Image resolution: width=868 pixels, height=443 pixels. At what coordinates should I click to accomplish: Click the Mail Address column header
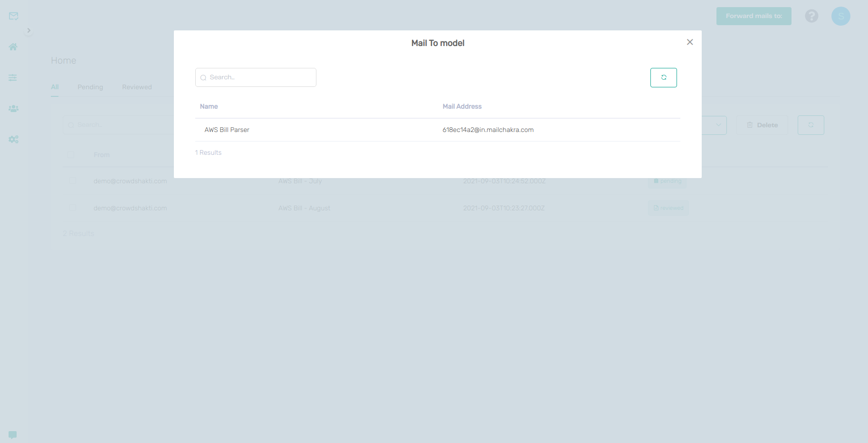point(462,106)
